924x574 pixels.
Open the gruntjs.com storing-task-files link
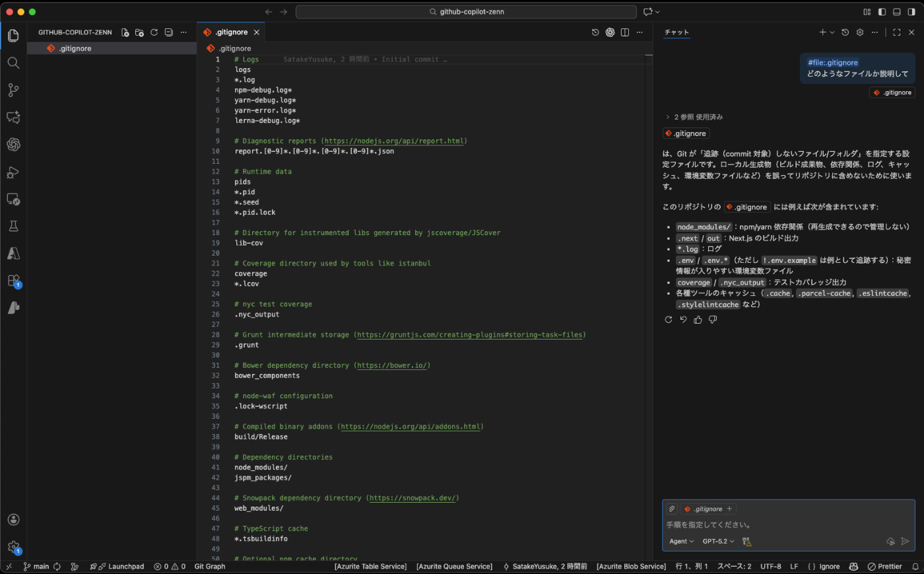(x=470, y=335)
